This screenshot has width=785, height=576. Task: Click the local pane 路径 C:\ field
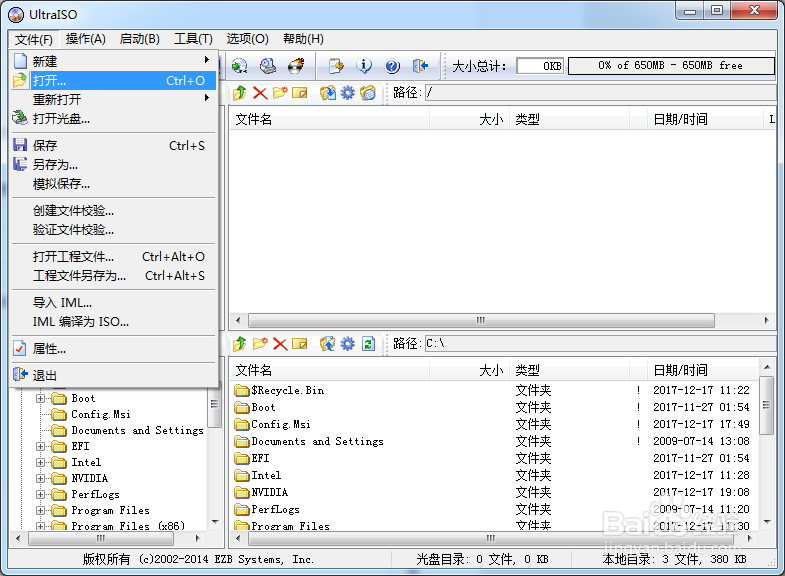(600, 344)
